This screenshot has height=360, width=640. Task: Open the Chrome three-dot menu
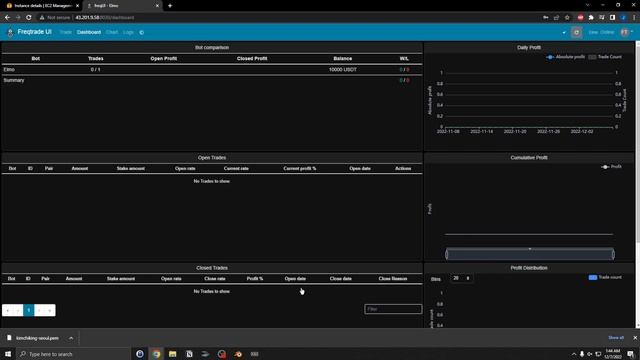(634, 18)
